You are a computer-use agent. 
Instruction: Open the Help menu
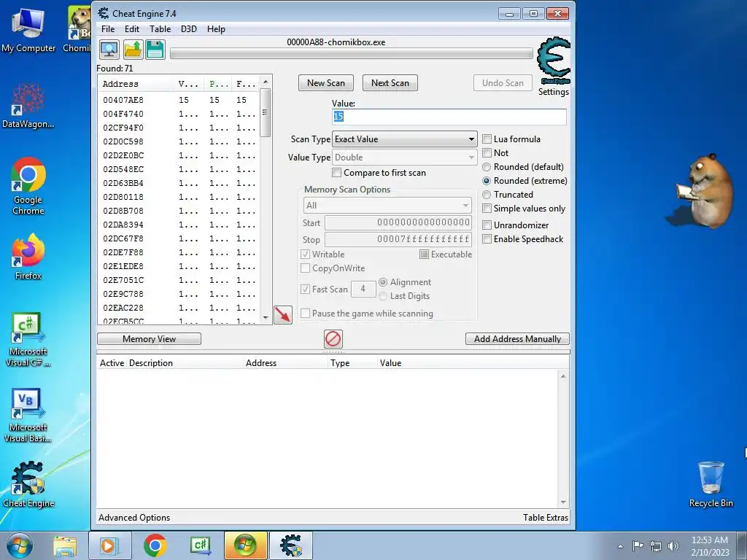(216, 29)
